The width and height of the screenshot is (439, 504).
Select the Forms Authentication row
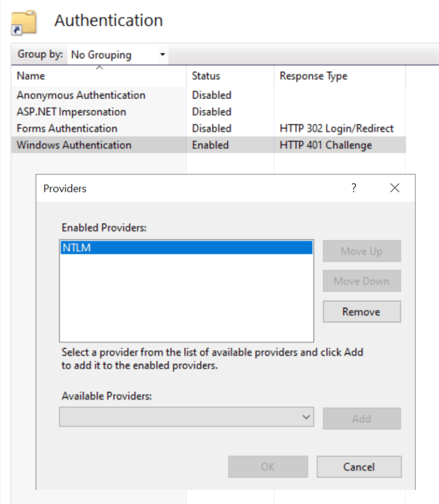(209, 129)
